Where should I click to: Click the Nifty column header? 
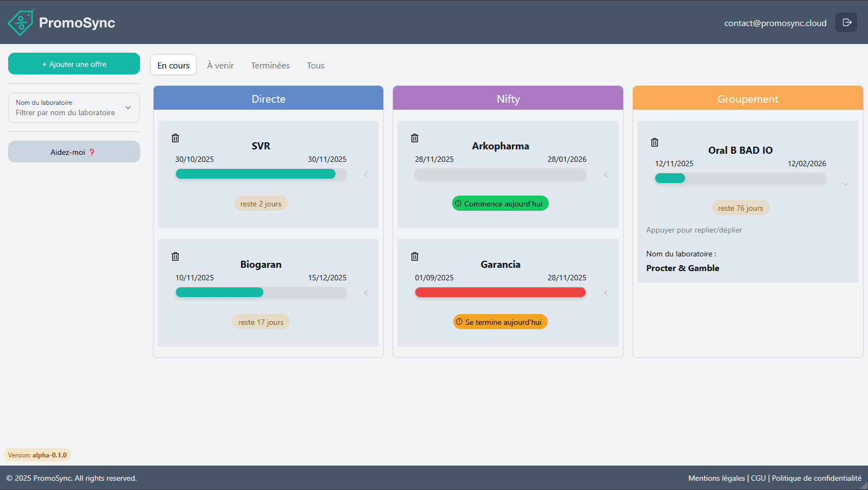click(x=508, y=98)
